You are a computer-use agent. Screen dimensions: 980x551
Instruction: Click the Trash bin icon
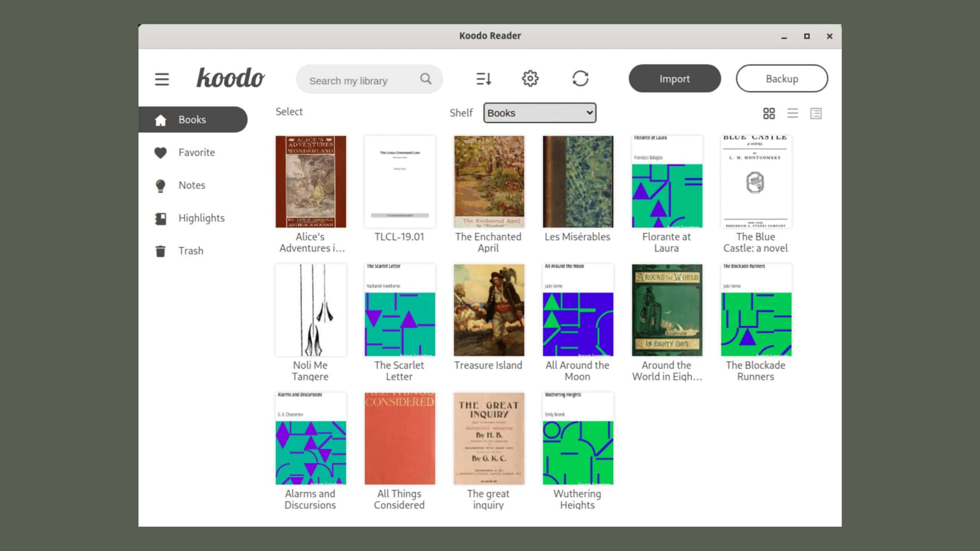160,251
